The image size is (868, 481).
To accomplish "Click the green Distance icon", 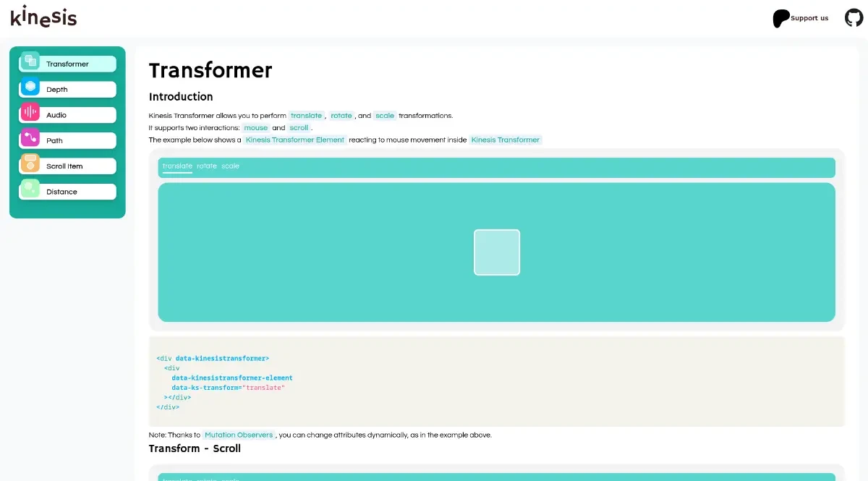I will click(x=30, y=190).
